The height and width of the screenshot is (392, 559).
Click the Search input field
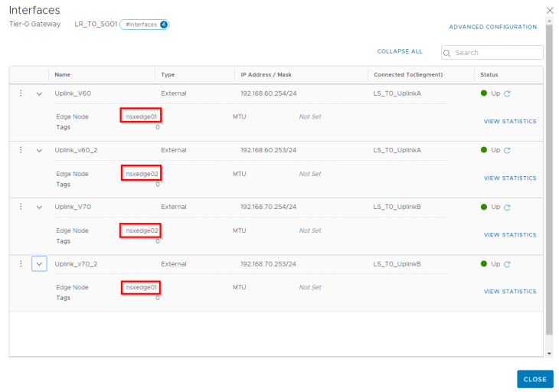[496, 53]
